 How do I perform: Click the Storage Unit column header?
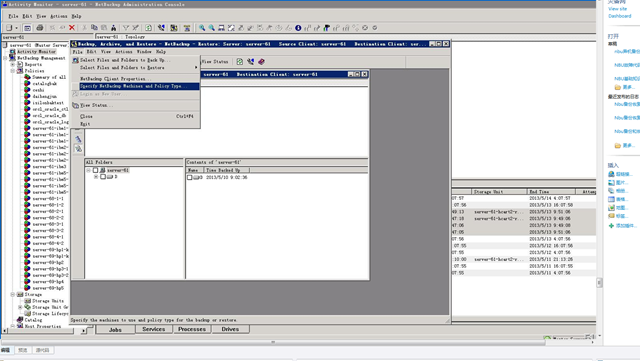(x=499, y=192)
